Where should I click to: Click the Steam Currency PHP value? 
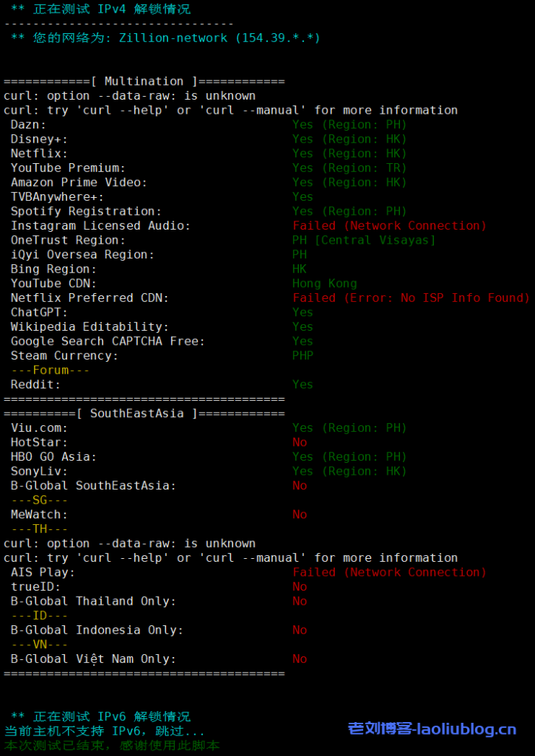tap(303, 356)
